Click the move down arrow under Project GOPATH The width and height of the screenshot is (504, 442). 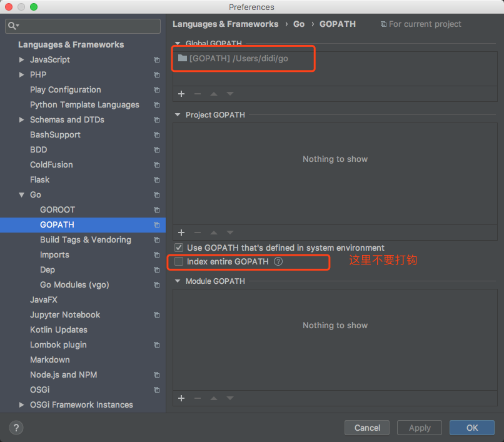pyautogui.click(x=230, y=233)
